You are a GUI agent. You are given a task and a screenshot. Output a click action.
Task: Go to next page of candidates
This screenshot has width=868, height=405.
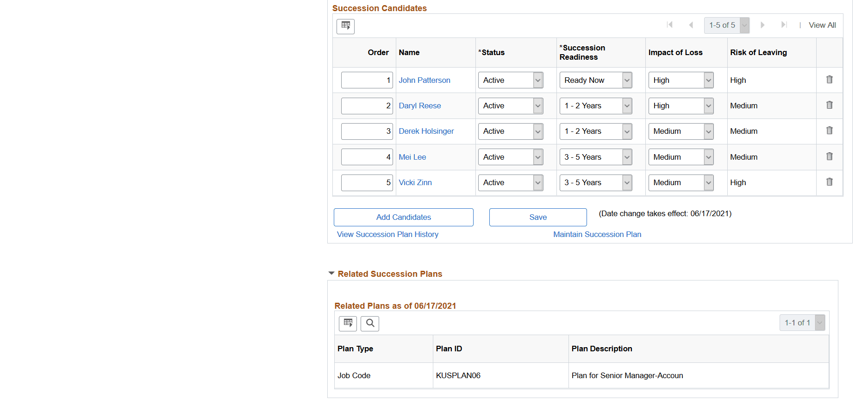point(762,25)
